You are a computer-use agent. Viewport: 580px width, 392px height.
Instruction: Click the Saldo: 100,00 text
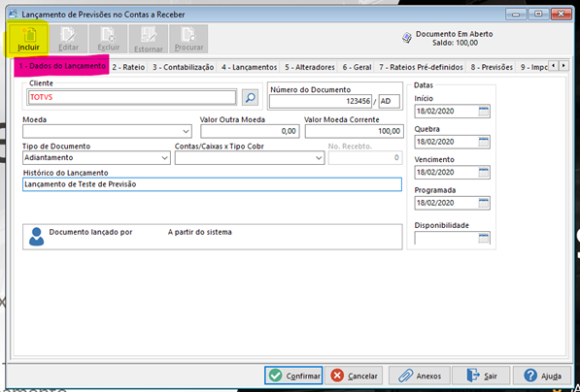tap(455, 43)
